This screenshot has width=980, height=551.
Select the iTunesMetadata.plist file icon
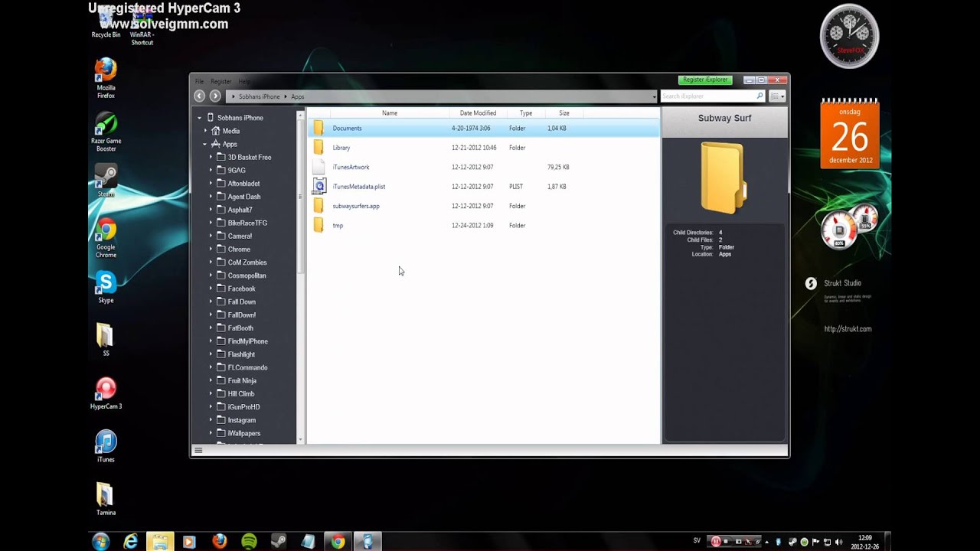click(x=319, y=186)
